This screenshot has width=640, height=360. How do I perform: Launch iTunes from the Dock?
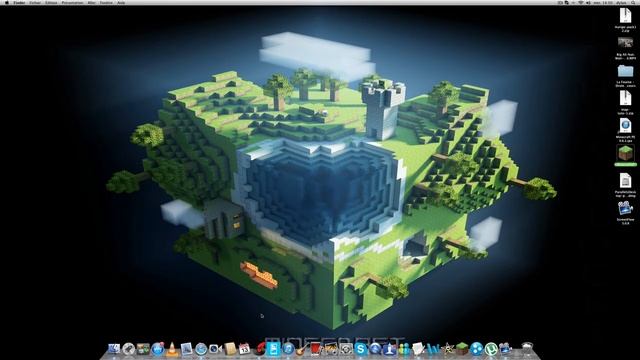coord(288,349)
